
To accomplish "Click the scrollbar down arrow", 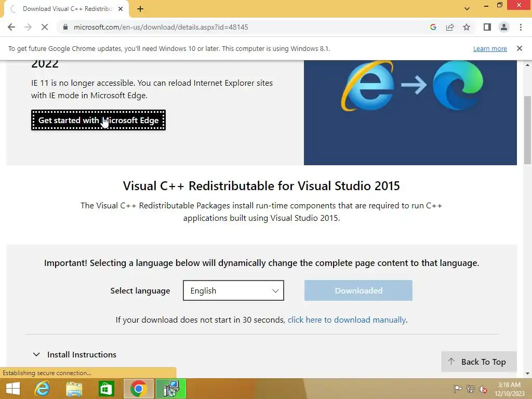I will pyautogui.click(x=527, y=373).
